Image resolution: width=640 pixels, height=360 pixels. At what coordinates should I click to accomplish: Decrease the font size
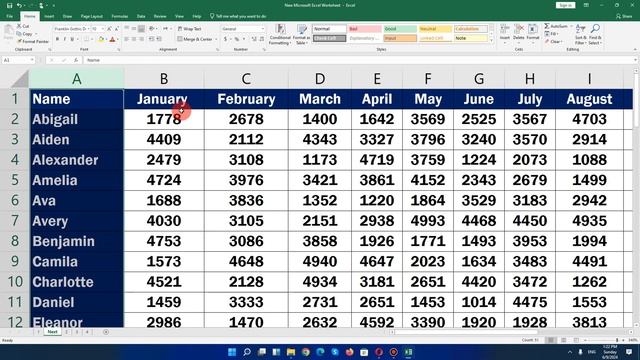(x=116, y=29)
